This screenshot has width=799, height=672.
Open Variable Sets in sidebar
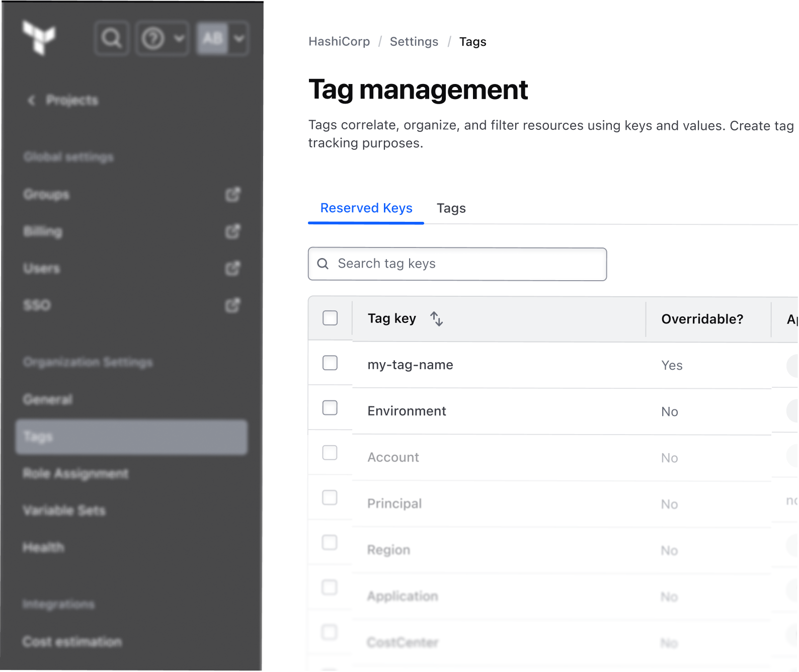coord(64,511)
